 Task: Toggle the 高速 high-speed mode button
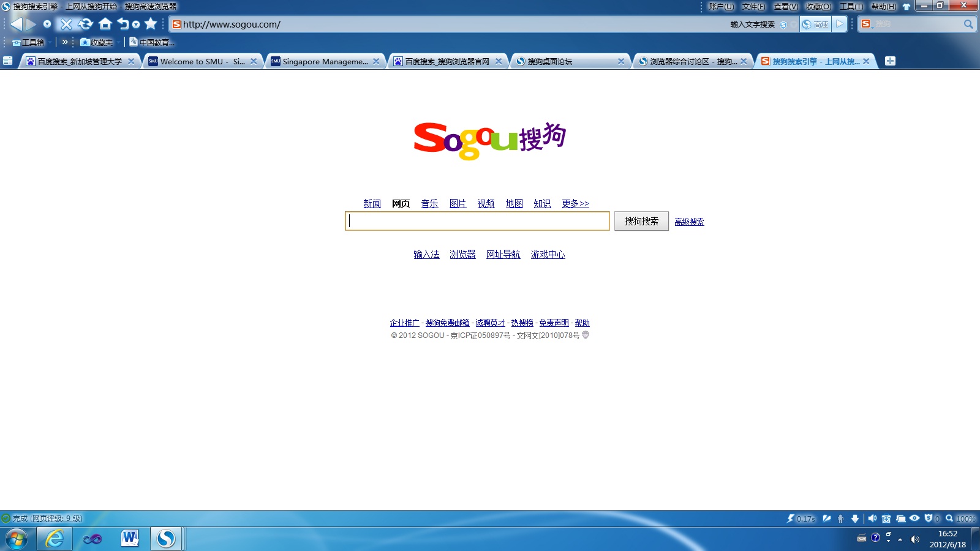pos(815,24)
